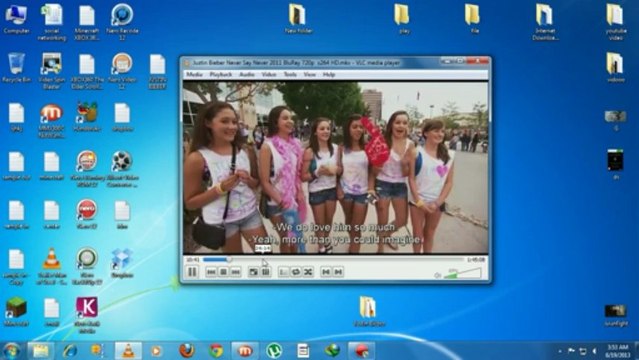Screen dimensions: 639x360
Task: Click the total duration label in VLC
Action: (x=476, y=260)
